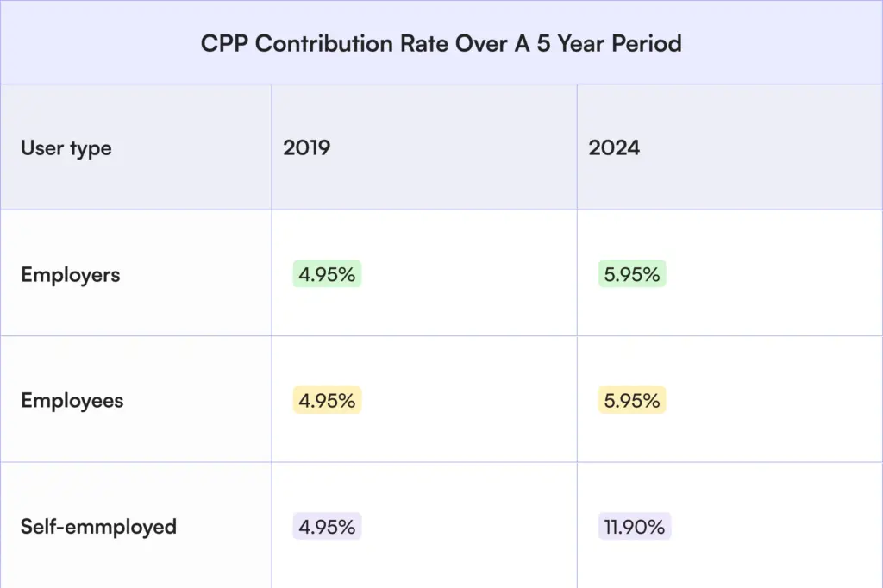Image resolution: width=883 pixels, height=588 pixels.
Task: Click the green 4.95% badge for Employers
Action: tap(327, 275)
